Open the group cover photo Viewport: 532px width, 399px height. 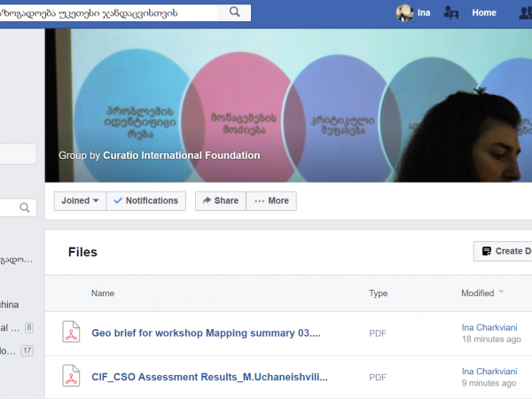(288, 106)
